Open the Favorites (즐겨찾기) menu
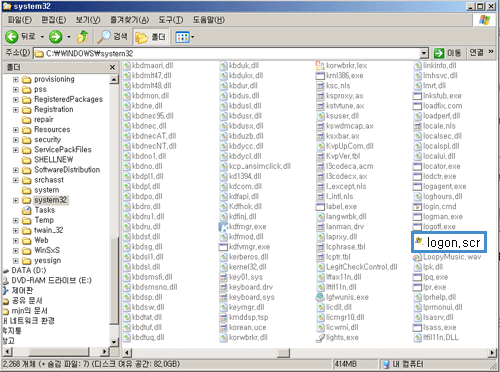 [130, 20]
